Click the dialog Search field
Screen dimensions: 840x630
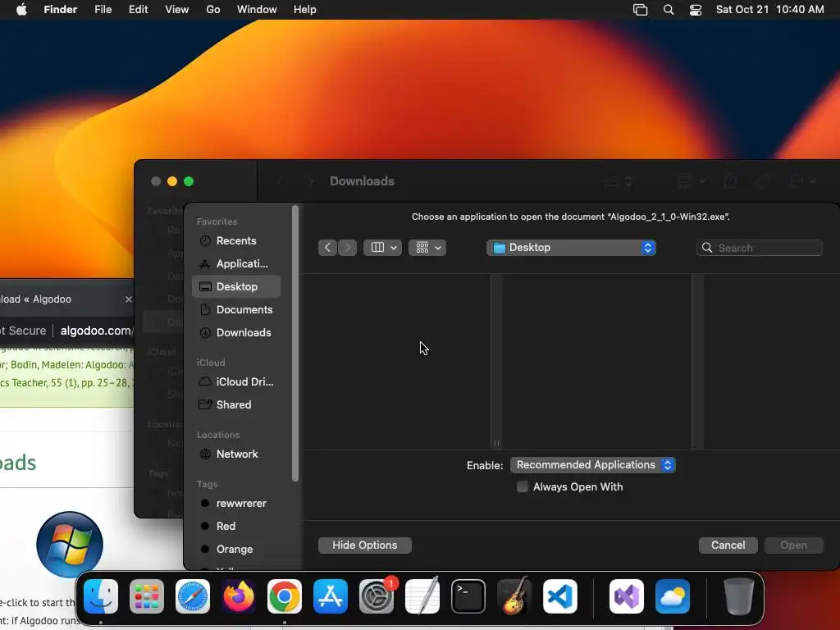(x=759, y=248)
